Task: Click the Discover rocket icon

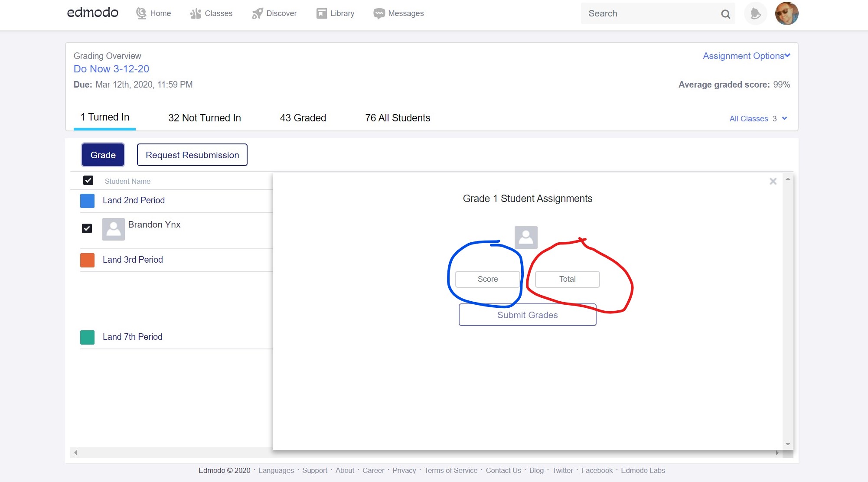Action: point(257,13)
